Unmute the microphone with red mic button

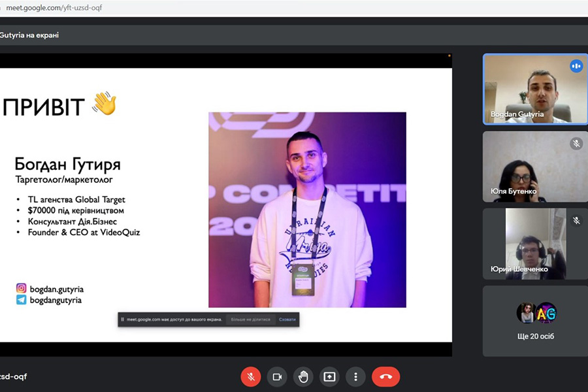point(251,376)
